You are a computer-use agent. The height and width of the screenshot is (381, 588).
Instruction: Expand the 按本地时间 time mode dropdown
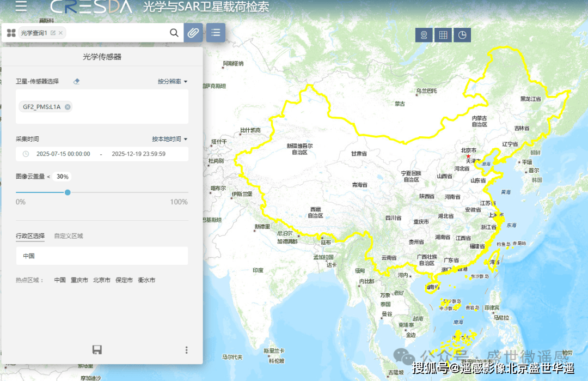pos(169,139)
